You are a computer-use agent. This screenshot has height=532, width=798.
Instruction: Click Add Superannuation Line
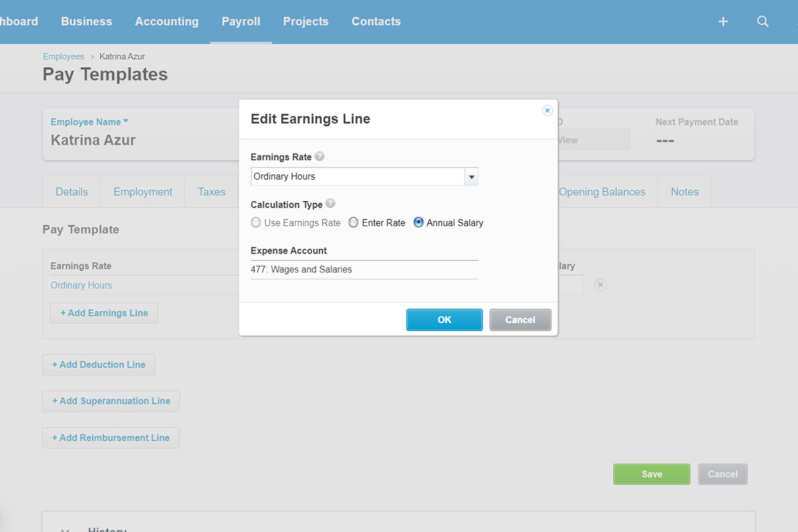(x=110, y=401)
